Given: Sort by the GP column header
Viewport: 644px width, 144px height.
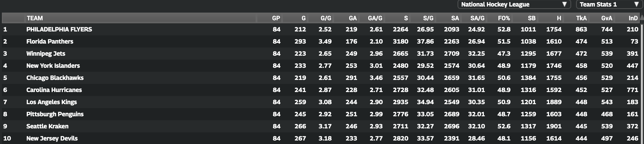Looking at the screenshot, I should (x=276, y=18).
